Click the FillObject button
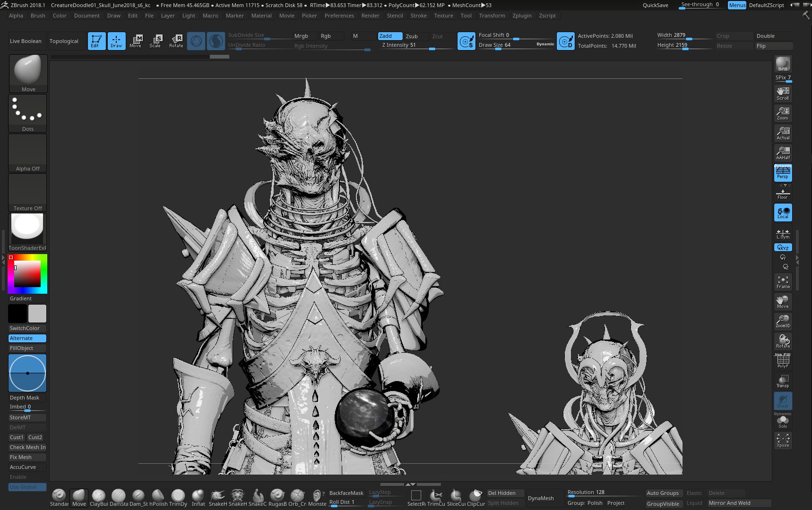Viewport: 812px width, 510px height. 27,348
